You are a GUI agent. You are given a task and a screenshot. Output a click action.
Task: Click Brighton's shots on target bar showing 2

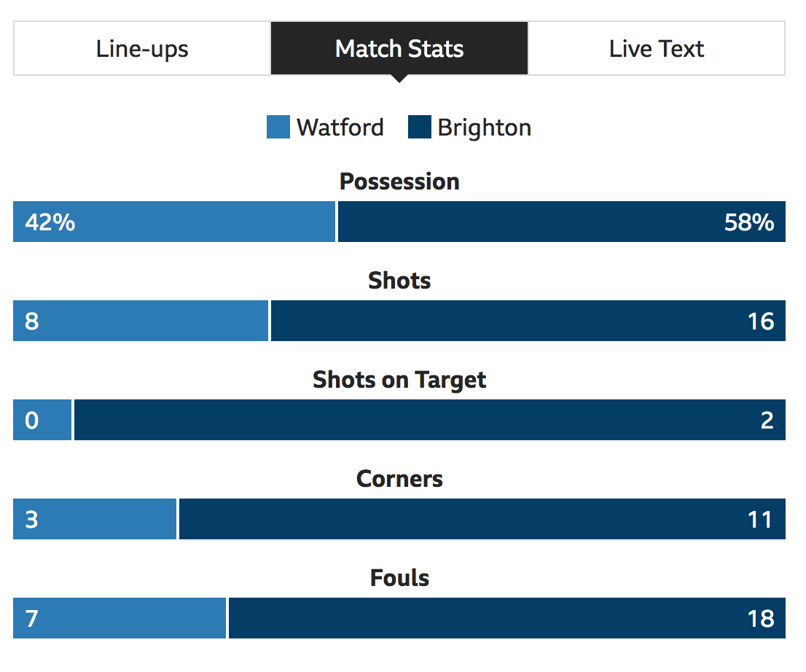[430, 420]
